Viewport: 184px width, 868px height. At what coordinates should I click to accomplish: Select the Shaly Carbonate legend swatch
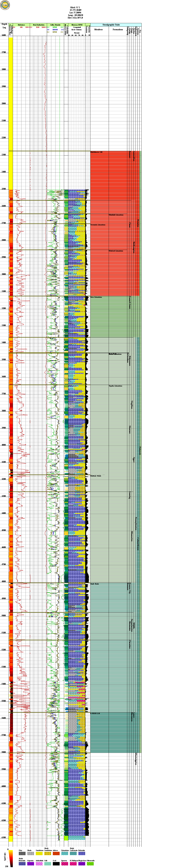click(73, 853)
